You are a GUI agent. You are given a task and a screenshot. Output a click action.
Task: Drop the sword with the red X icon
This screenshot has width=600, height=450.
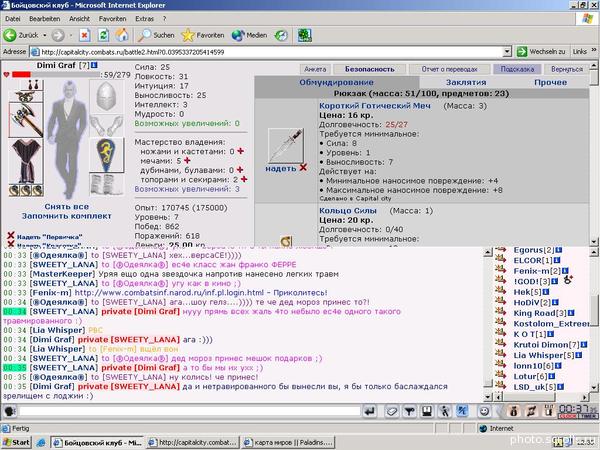pos(303,167)
